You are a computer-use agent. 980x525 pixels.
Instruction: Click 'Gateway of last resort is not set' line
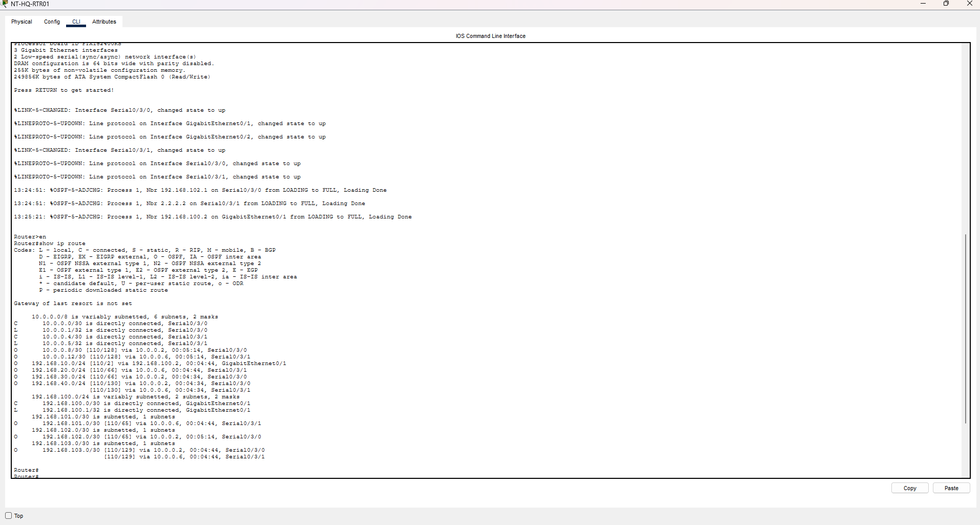point(73,304)
